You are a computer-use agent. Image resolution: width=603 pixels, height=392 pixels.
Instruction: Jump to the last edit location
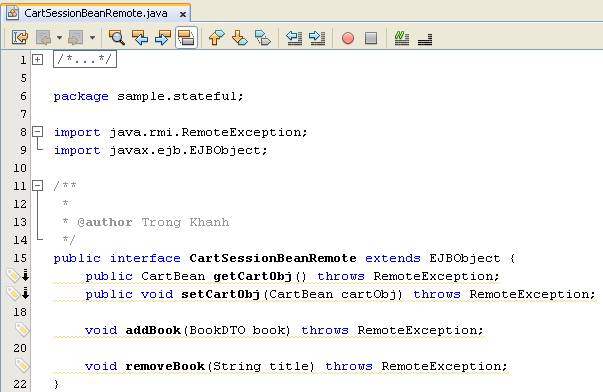click(19, 38)
